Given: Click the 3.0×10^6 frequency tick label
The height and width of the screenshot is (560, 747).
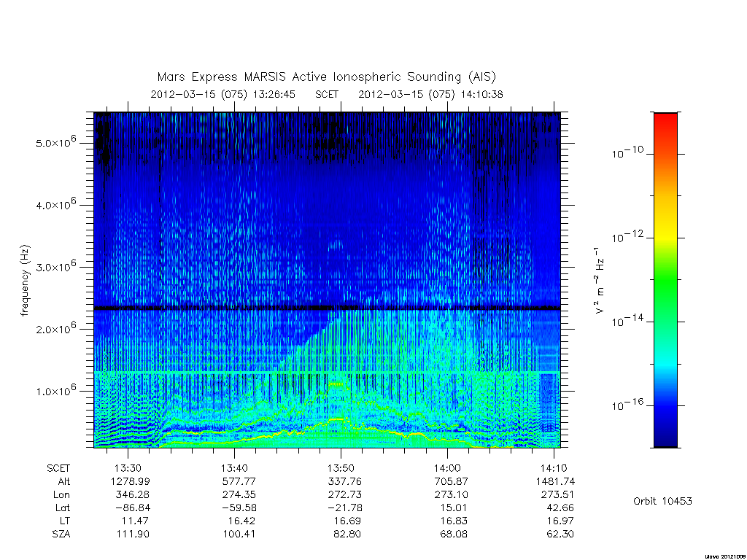Looking at the screenshot, I should pyautogui.click(x=55, y=266).
